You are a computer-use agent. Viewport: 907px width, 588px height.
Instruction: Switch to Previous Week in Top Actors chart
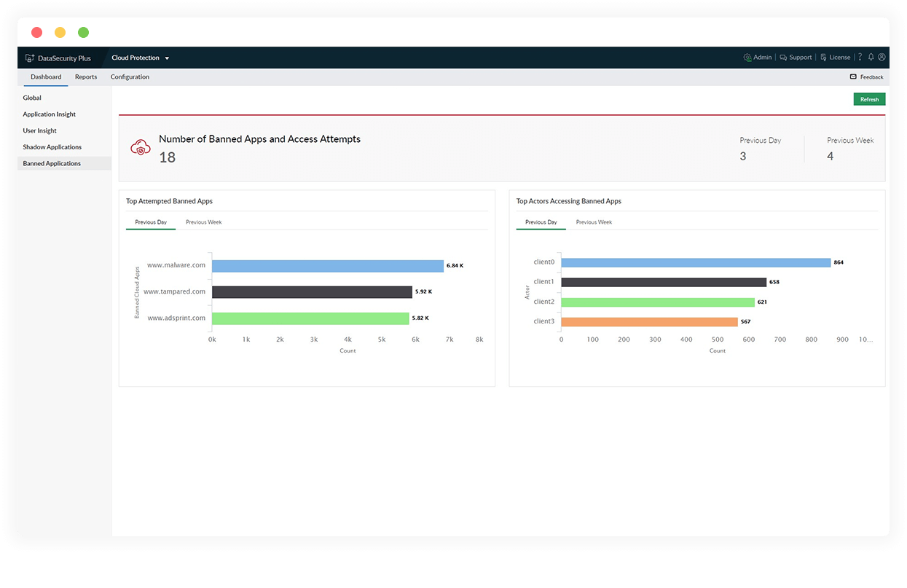click(x=593, y=222)
